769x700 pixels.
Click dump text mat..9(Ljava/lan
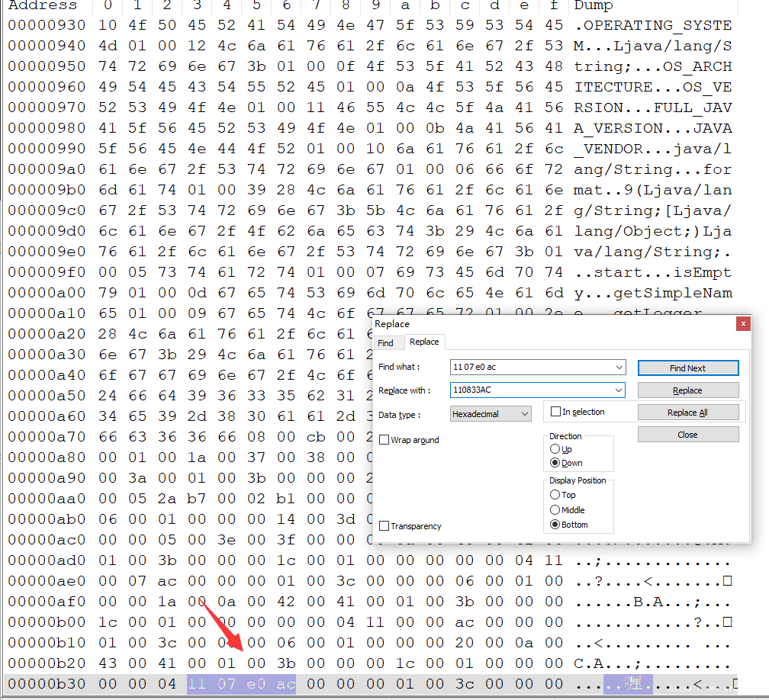coord(653,190)
